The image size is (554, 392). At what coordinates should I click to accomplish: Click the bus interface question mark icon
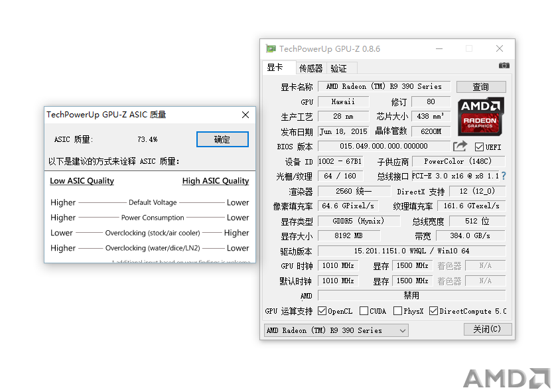tap(504, 176)
